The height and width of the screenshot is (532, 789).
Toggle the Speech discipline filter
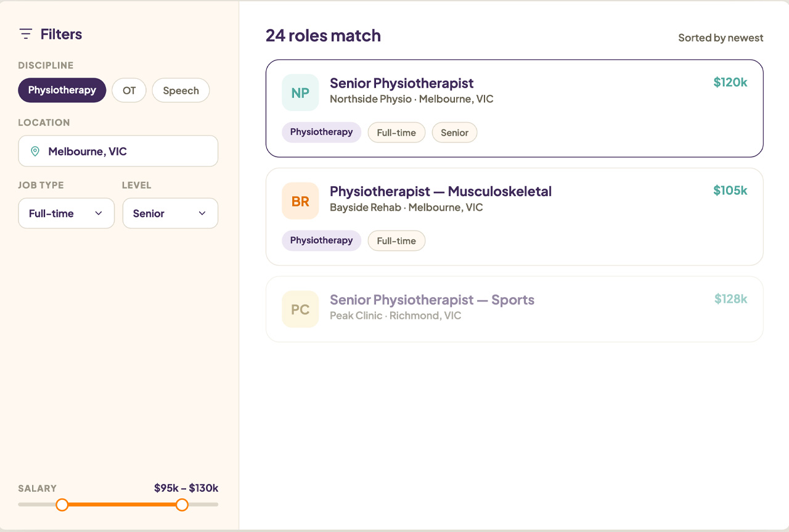coord(181,90)
